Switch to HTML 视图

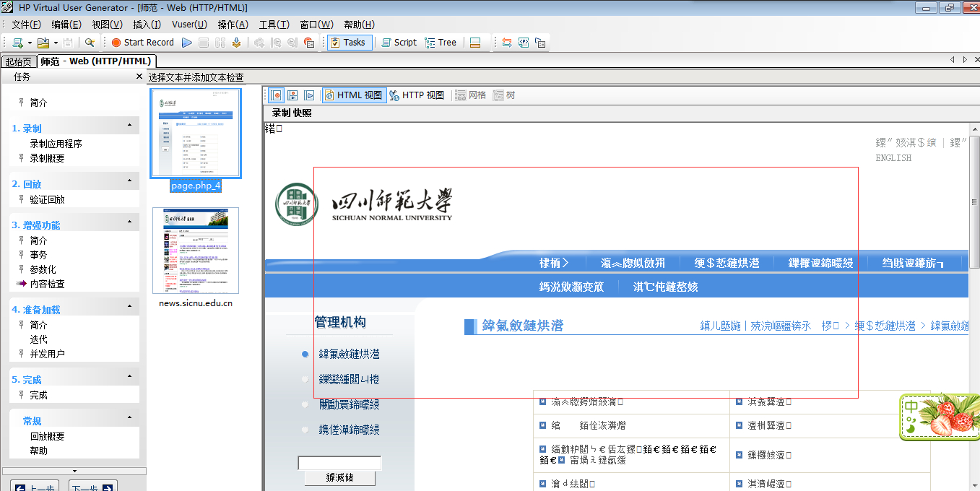pyautogui.click(x=354, y=95)
